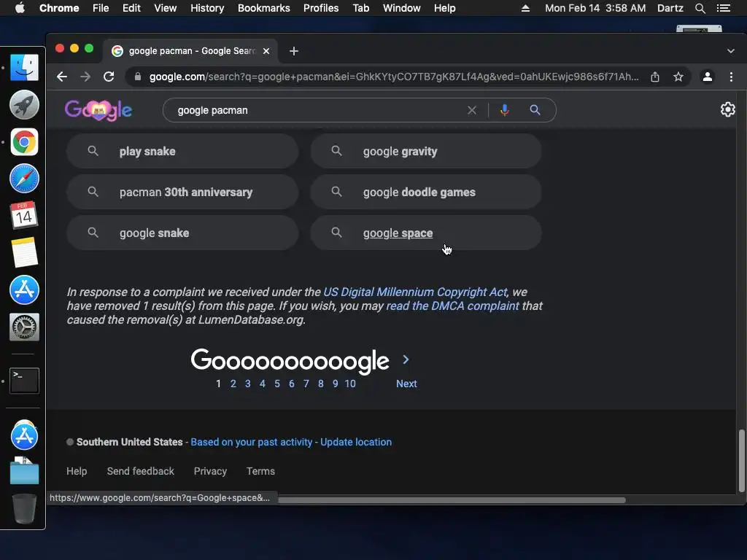Open the Privacy footer link

point(210,471)
